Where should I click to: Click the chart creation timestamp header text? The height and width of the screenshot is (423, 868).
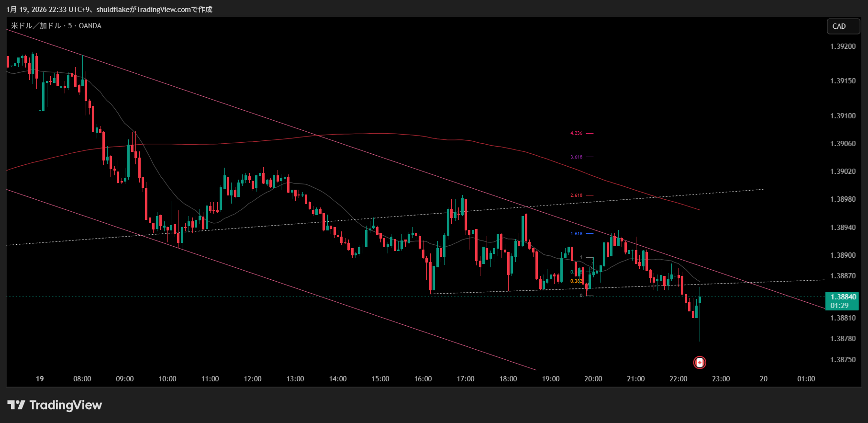tap(109, 10)
